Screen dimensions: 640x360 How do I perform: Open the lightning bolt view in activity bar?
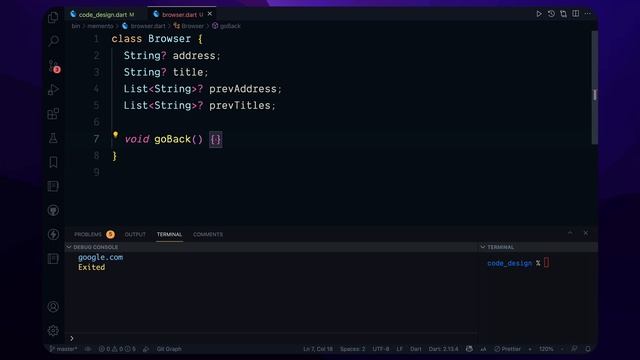[x=53, y=234]
